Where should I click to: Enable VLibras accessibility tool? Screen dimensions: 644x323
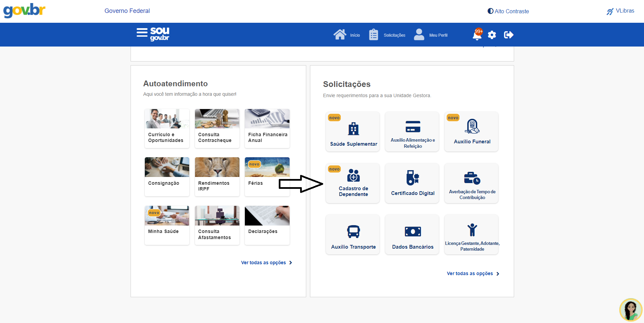[x=620, y=11]
